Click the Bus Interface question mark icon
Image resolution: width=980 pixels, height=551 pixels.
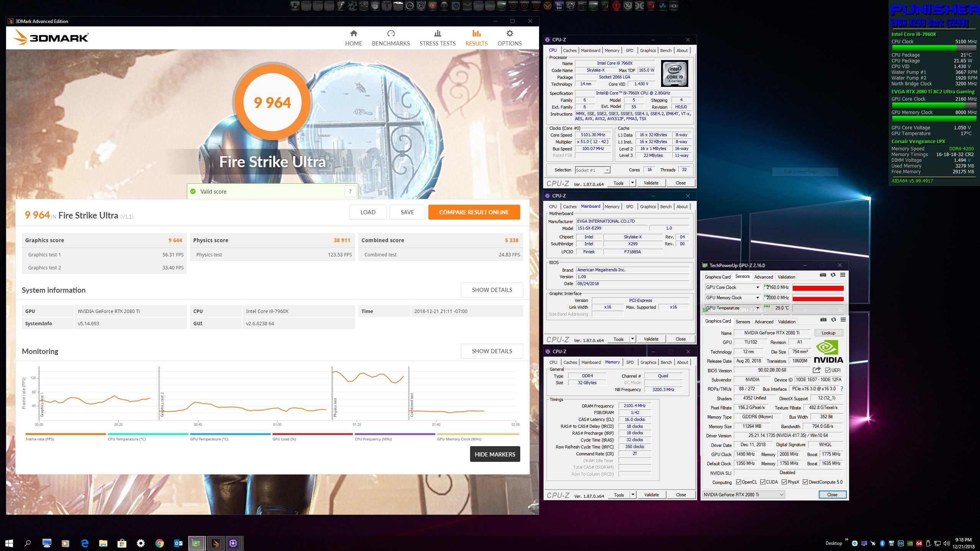(x=841, y=389)
